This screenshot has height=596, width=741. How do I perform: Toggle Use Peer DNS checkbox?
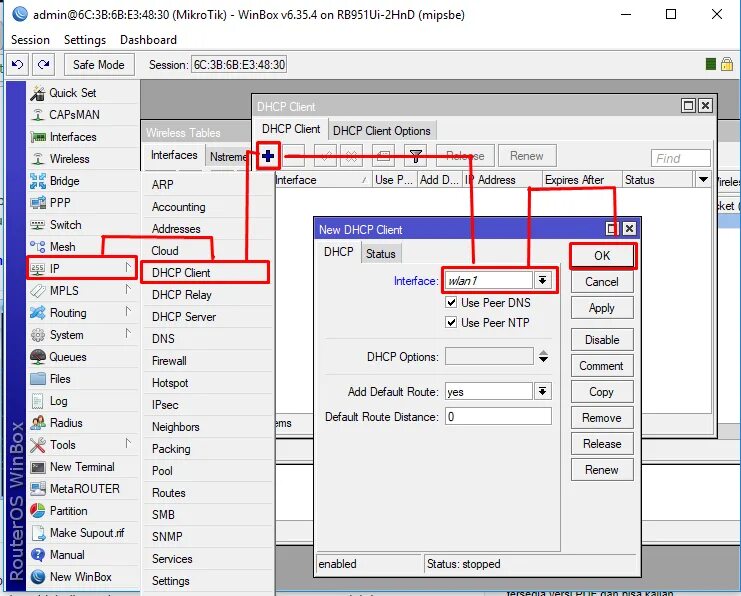[451, 302]
